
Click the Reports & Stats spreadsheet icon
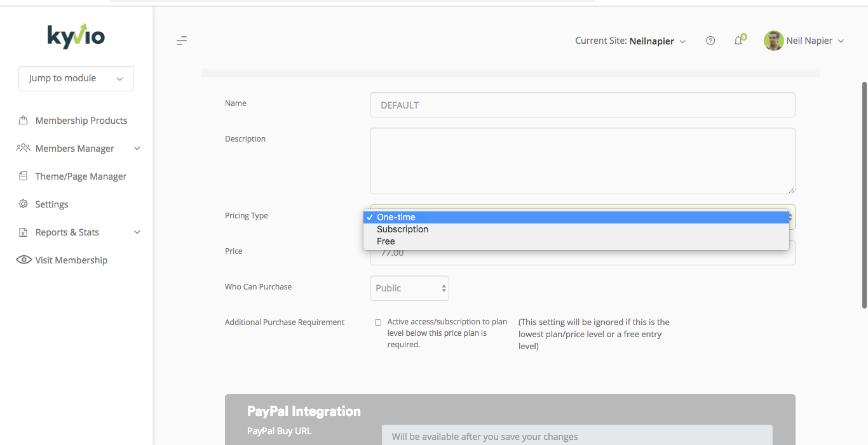pyautogui.click(x=24, y=232)
